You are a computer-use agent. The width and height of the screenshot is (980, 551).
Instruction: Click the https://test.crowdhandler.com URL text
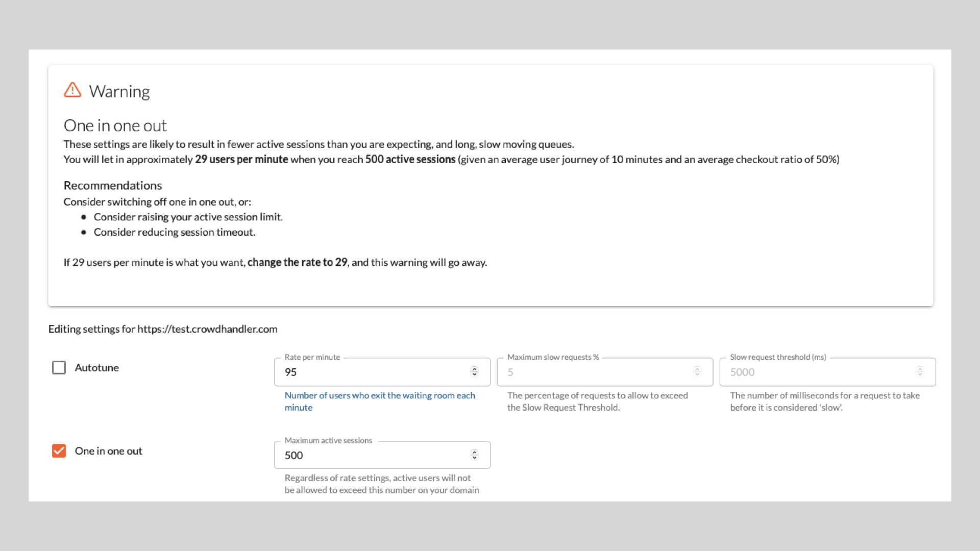pos(207,329)
